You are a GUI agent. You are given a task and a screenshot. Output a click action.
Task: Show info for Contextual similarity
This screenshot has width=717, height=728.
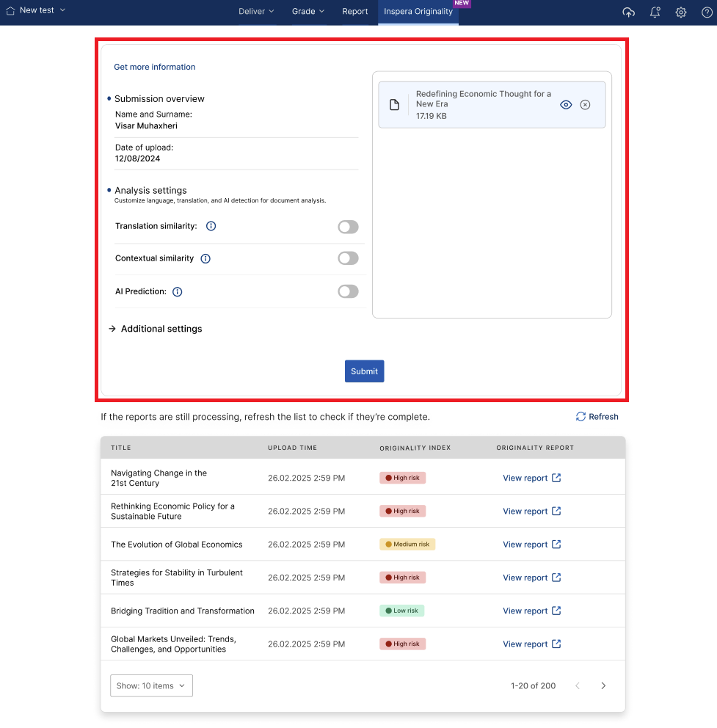click(205, 258)
